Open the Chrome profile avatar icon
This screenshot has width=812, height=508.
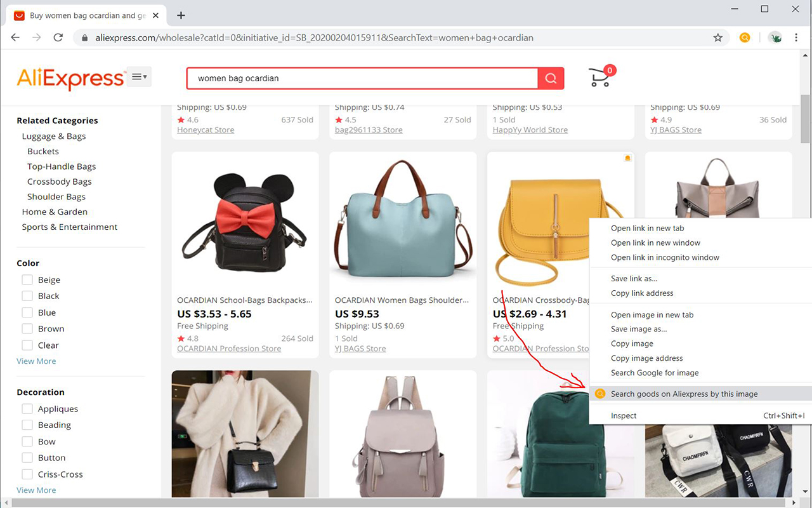coord(775,37)
